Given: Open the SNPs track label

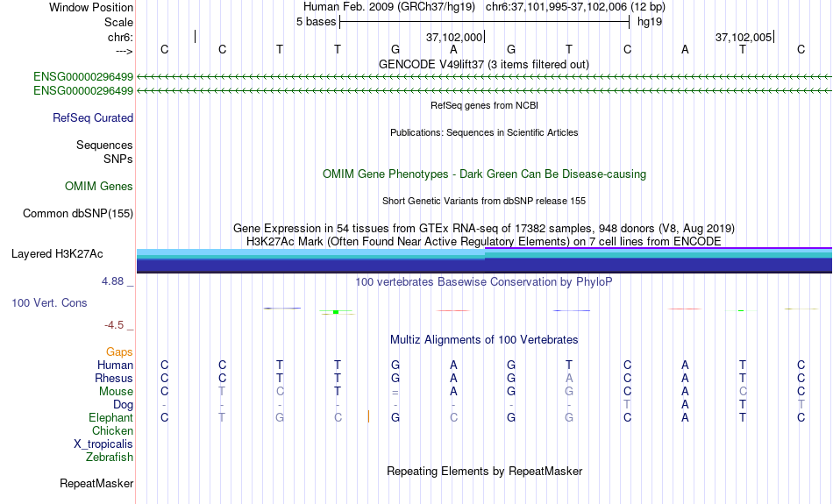Looking at the screenshot, I should [x=118, y=159].
